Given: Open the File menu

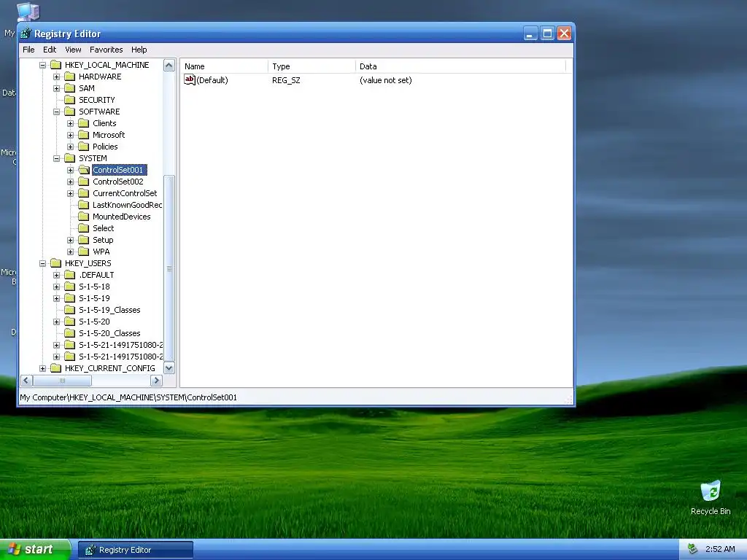Looking at the screenshot, I should coord(28,50).
